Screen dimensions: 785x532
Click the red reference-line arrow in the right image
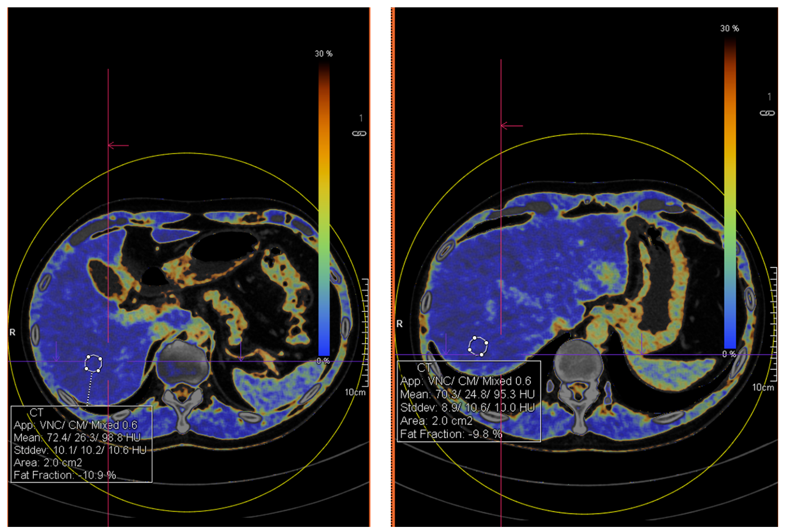pos(512,126)
